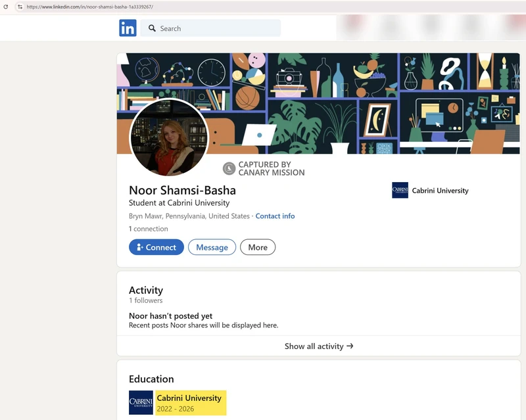Screen dimensions: 526x420
Task: Open Cabrini University education entry
Action: (x=189, y=398)
